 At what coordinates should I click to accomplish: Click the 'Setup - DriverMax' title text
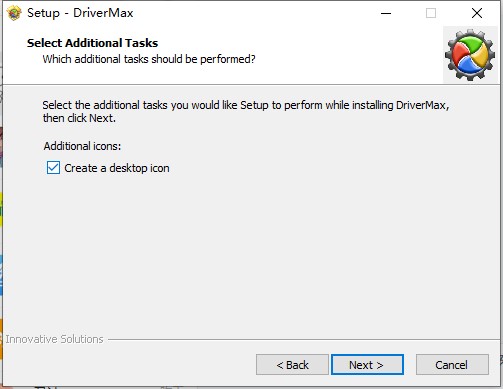point(80,13)
